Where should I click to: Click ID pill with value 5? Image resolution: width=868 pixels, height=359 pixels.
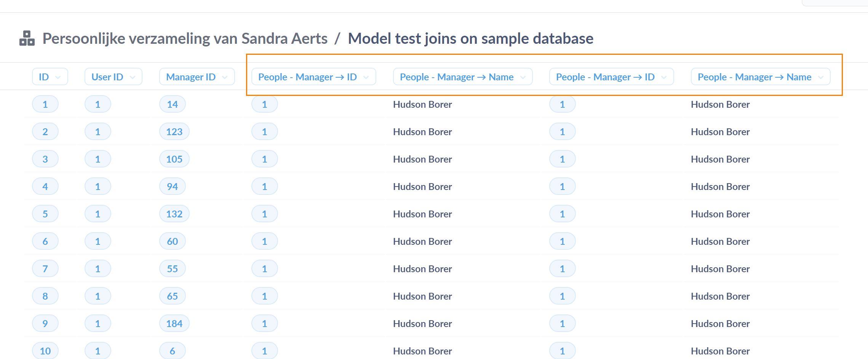pyautogui.click(x=45, y=214)
